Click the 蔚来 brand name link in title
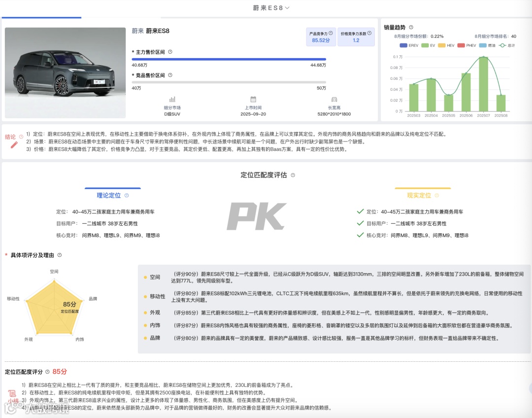Viewport: 532px width, 418px height. 138,31
